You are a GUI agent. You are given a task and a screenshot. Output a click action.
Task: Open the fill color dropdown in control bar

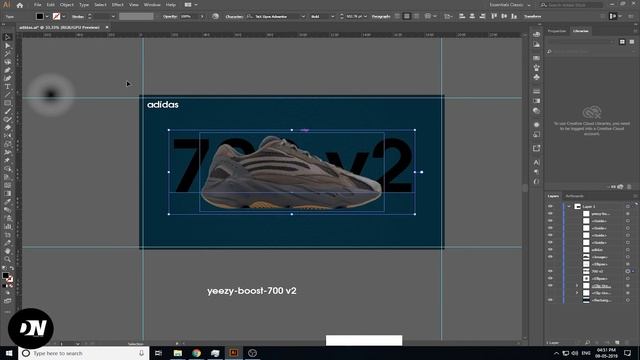pyautogui.click(x=47, y=16)
